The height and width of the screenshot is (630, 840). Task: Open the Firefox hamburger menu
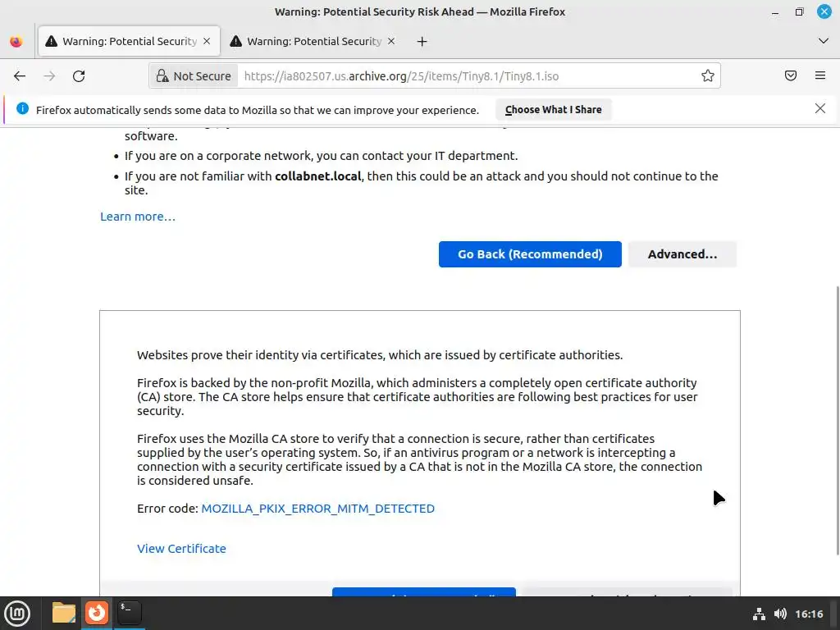tap(820, 75)
